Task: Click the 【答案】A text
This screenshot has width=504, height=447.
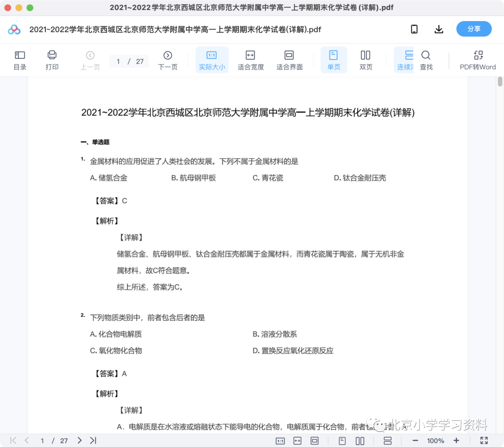Action: pos(111,374)
